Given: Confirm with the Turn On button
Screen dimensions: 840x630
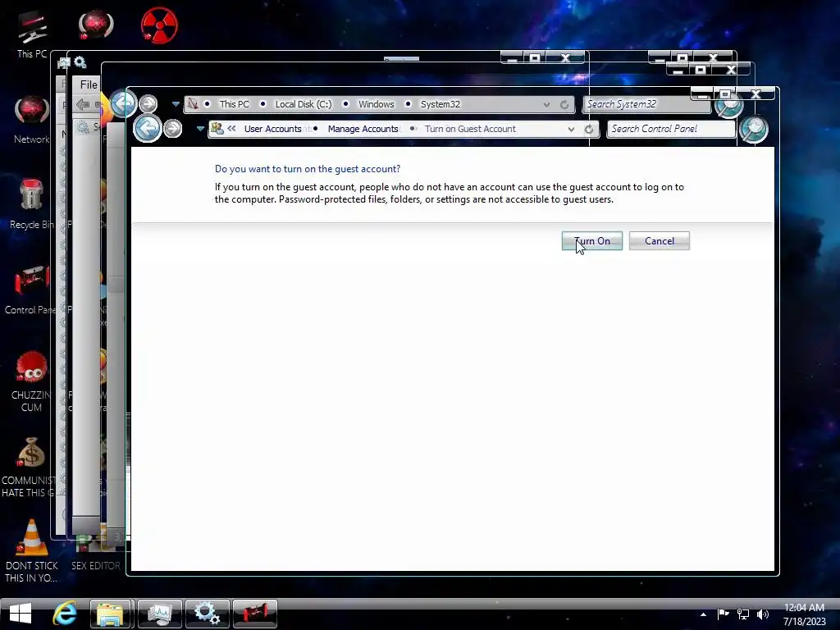Looking at the screenshot, I should (592, 241).
